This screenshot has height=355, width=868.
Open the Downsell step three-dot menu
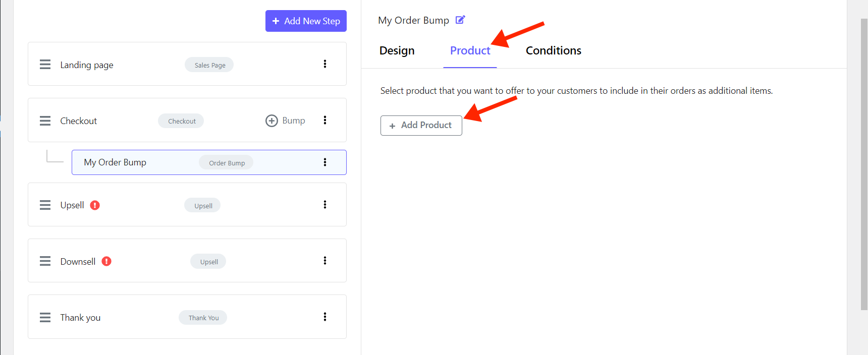tap(325, 261)
